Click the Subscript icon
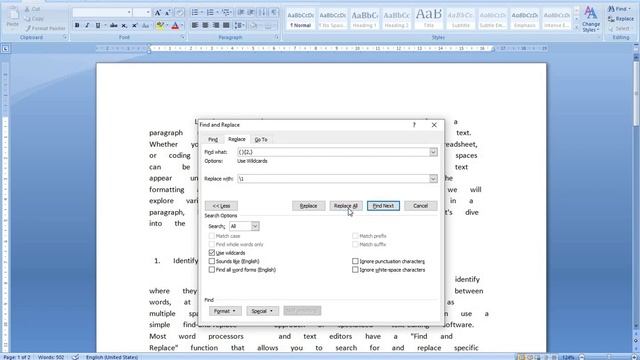 (124, 25)
